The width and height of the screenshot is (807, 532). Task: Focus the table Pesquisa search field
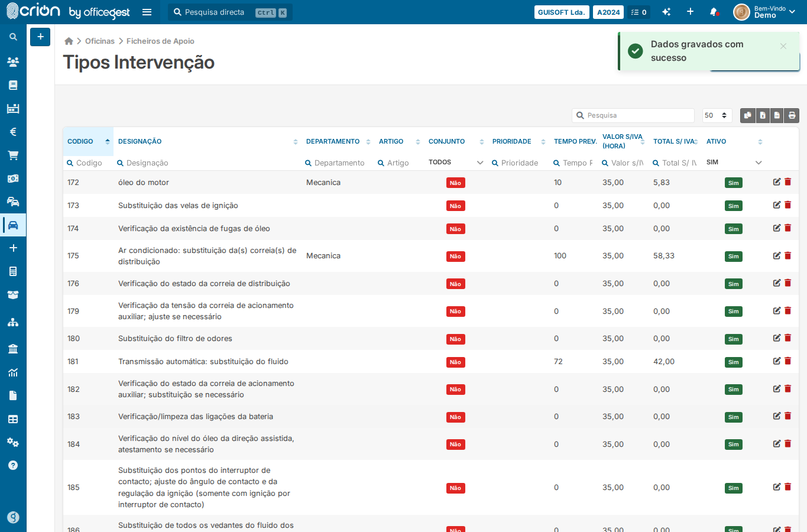(633, 115)
